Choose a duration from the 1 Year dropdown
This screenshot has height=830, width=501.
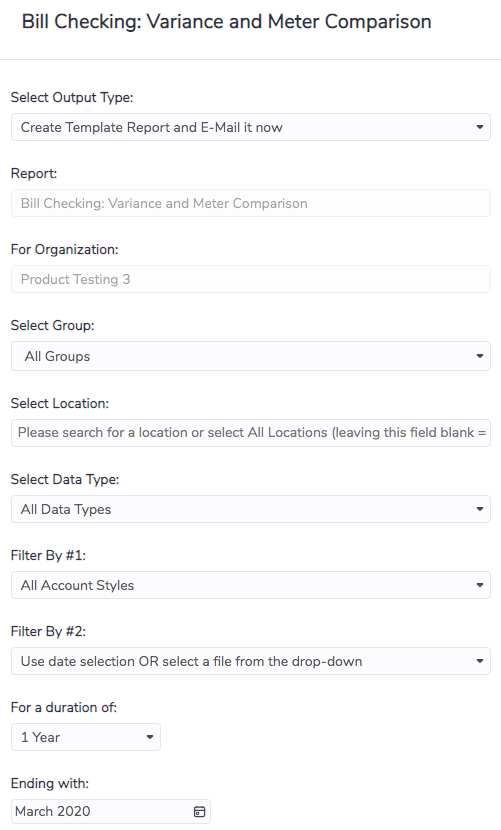pyautogui.click(x=86, y=737)
